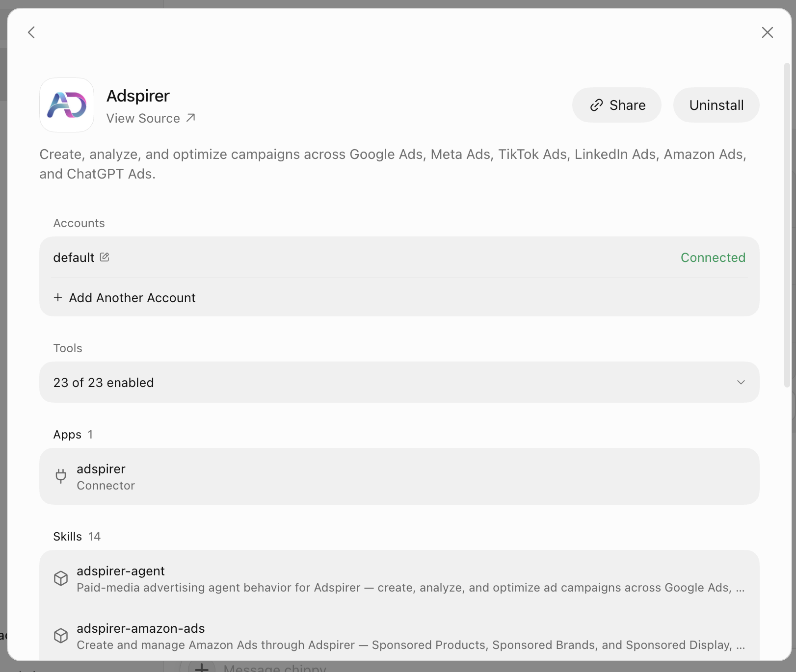
Task: Click the chevron in the Tools row
Action: click(741, 382)
